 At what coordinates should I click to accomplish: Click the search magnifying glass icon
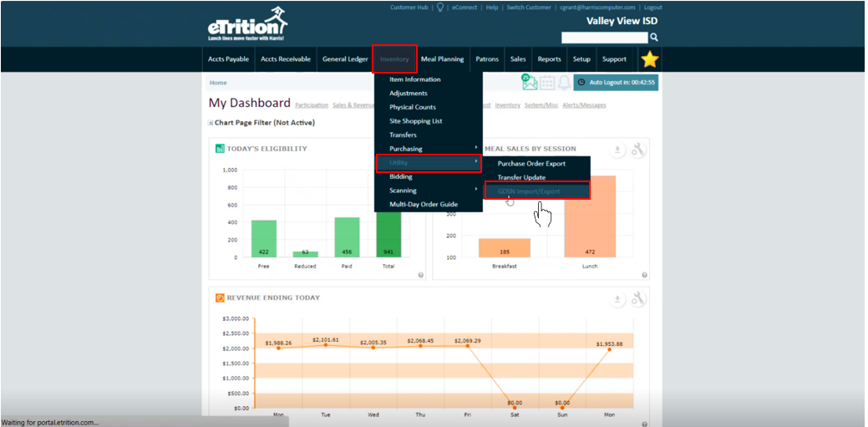pyautogui.click(x=654, y=38)
